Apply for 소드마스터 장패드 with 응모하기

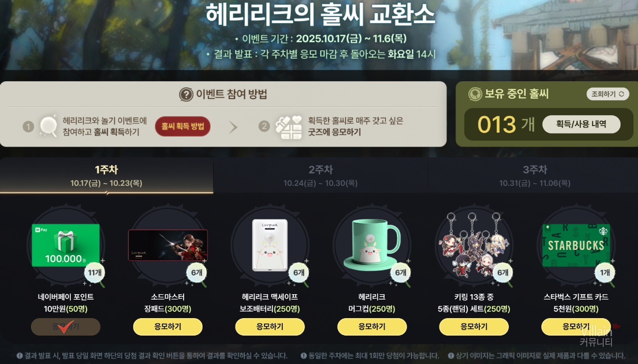[168, 327]
